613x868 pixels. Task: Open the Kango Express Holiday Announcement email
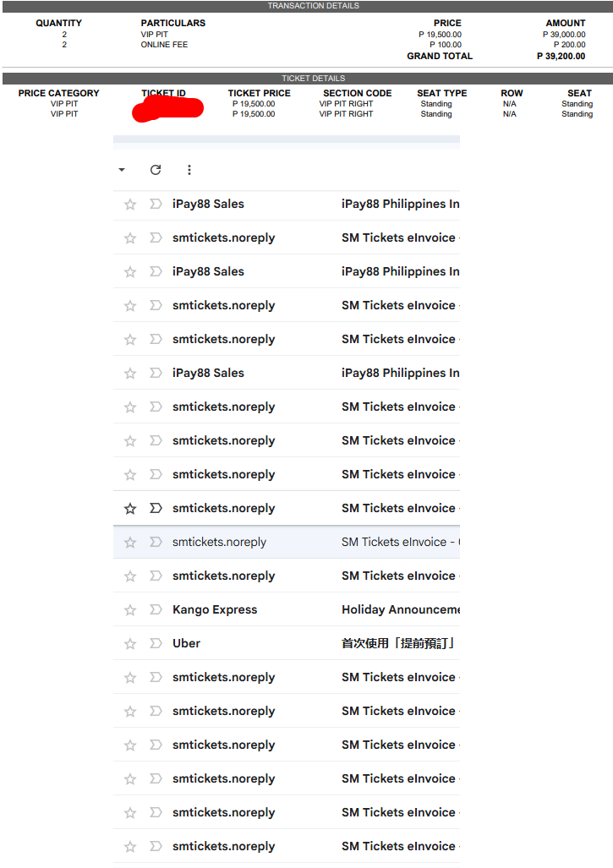coord(400,609)
